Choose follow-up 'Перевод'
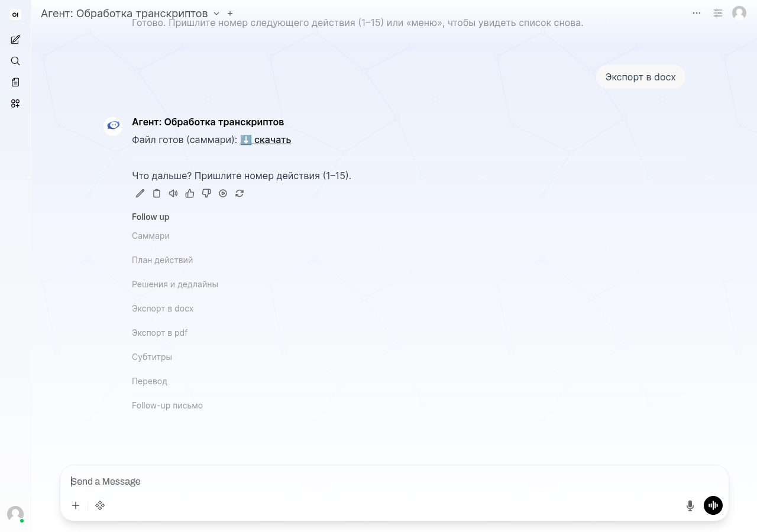This screenshot has height=532, width=757. tap(150, 381)
